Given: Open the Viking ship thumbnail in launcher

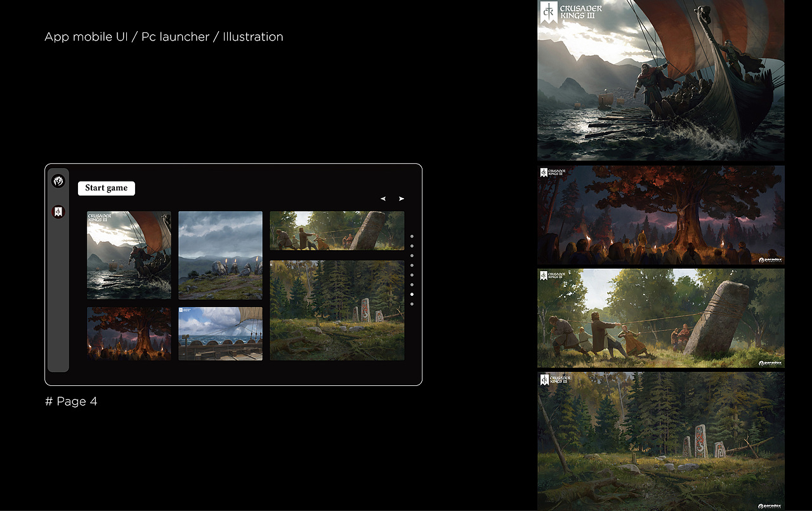Looking at the screenshot, I should (129, 255).
